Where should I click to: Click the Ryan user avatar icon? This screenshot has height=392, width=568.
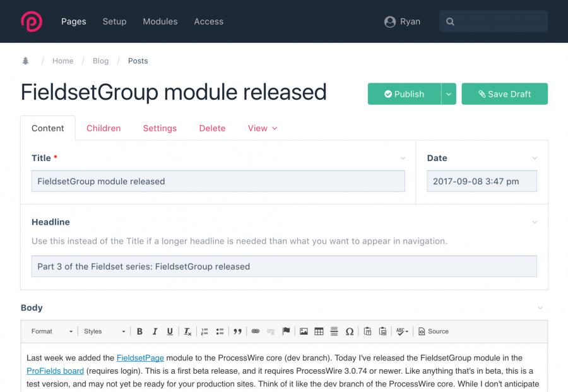click(x=390, y=21)
